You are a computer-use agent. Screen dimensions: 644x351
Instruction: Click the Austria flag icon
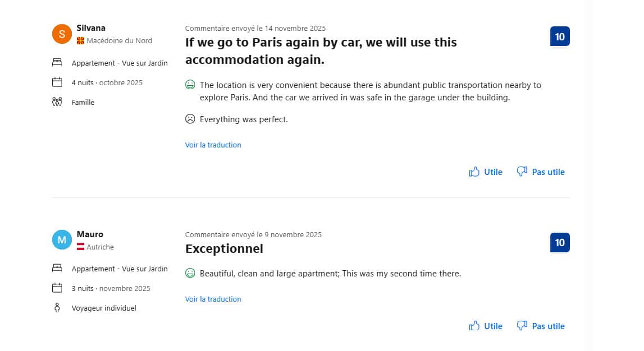click(x=80, y=247)
